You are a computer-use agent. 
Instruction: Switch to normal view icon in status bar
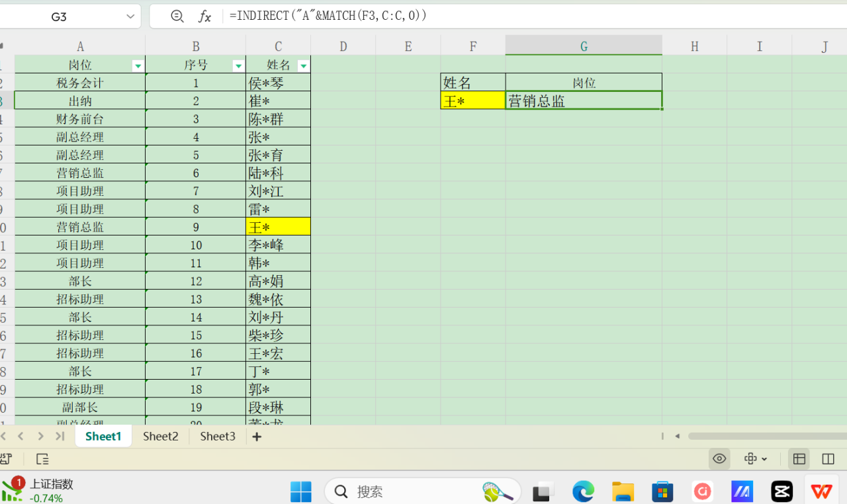[799, 458]
